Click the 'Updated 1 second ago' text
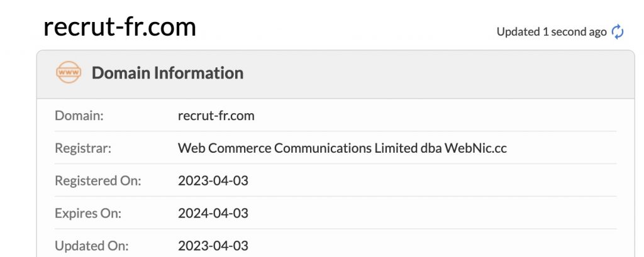This screenshot has height=257, width=644. 552,31
